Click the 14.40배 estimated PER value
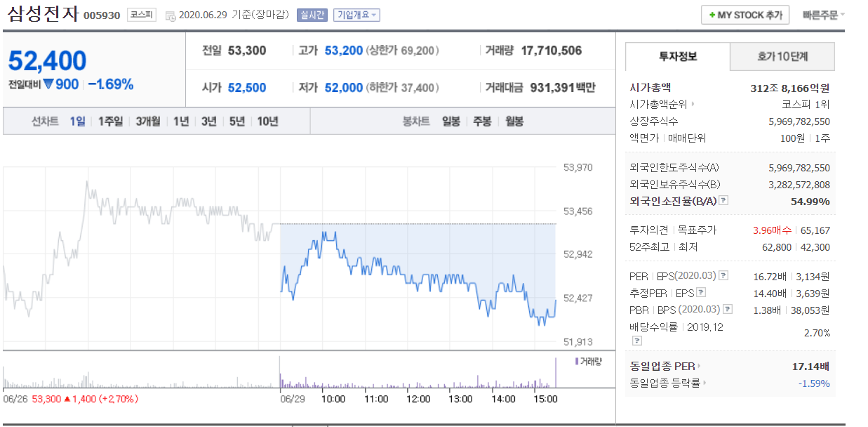The image size is (868, 427). click(770, 293)
